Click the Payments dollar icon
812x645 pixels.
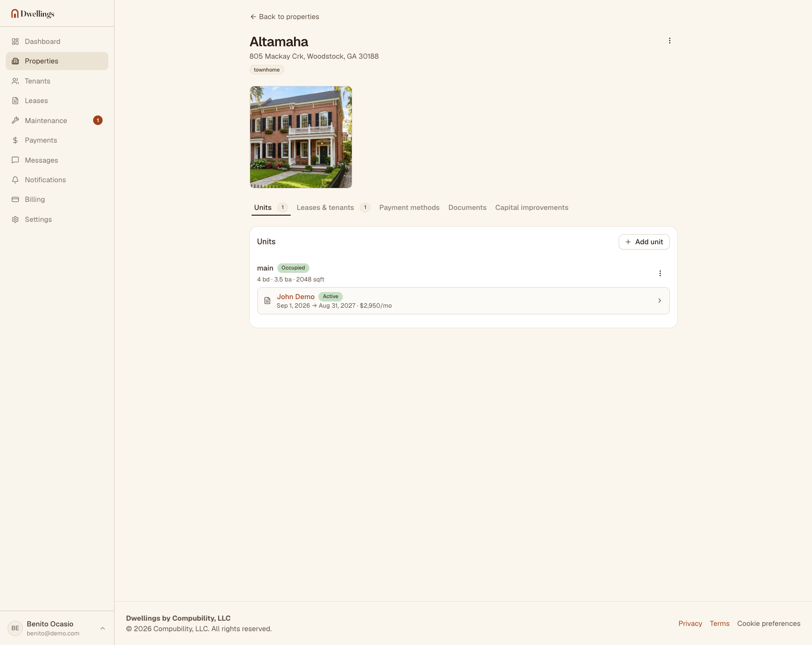click(x=15, y=140)
